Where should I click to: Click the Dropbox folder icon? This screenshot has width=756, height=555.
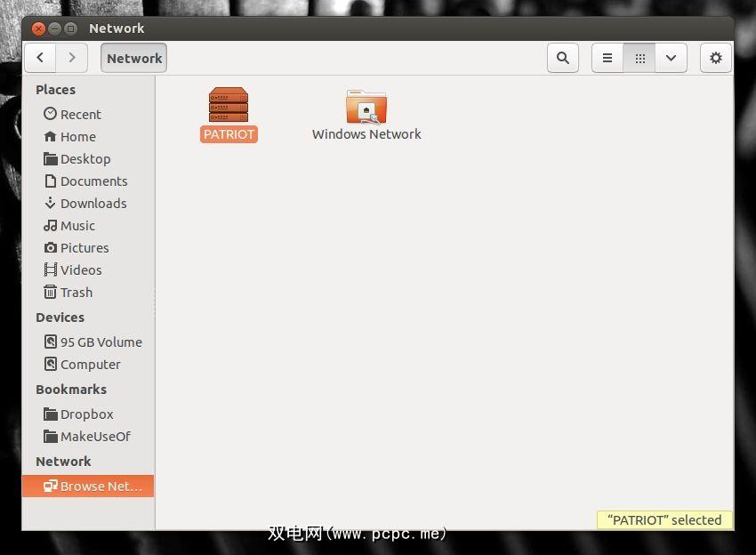tap(50, 414)
